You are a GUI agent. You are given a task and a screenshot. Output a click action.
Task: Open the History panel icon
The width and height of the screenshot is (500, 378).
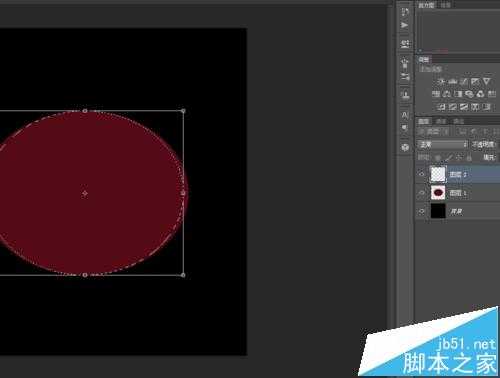click(405, 12)
